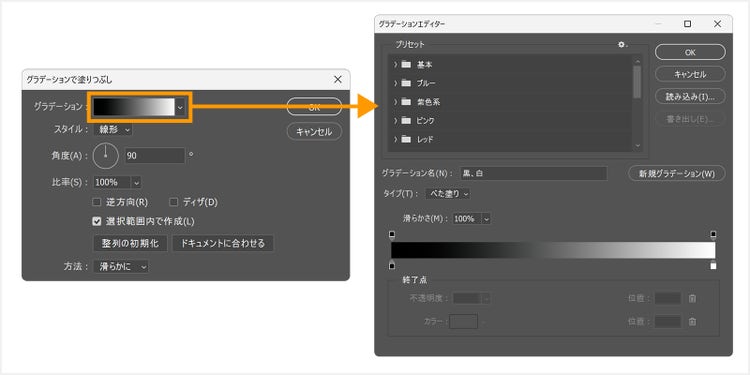This screenshot has height=375, width=750.
Task: Click the trash icon beside カラー position
Action: click(692, 321)
